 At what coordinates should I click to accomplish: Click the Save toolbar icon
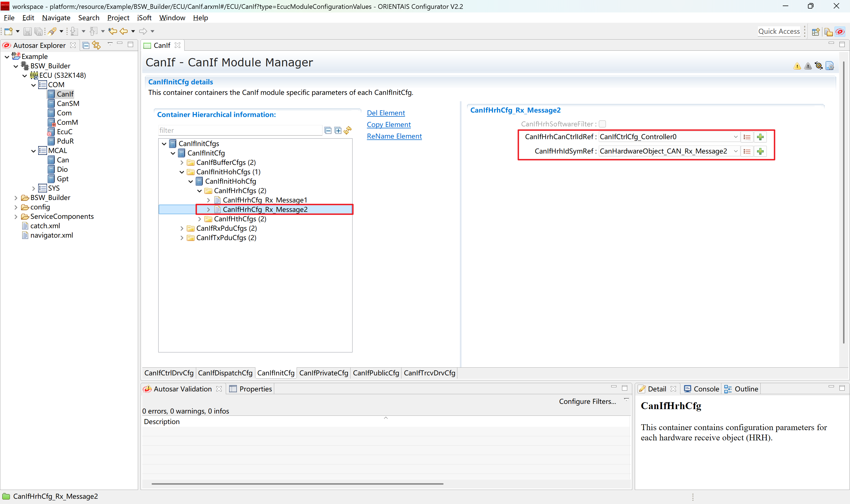pyautogui.click(x=27, y=32)
